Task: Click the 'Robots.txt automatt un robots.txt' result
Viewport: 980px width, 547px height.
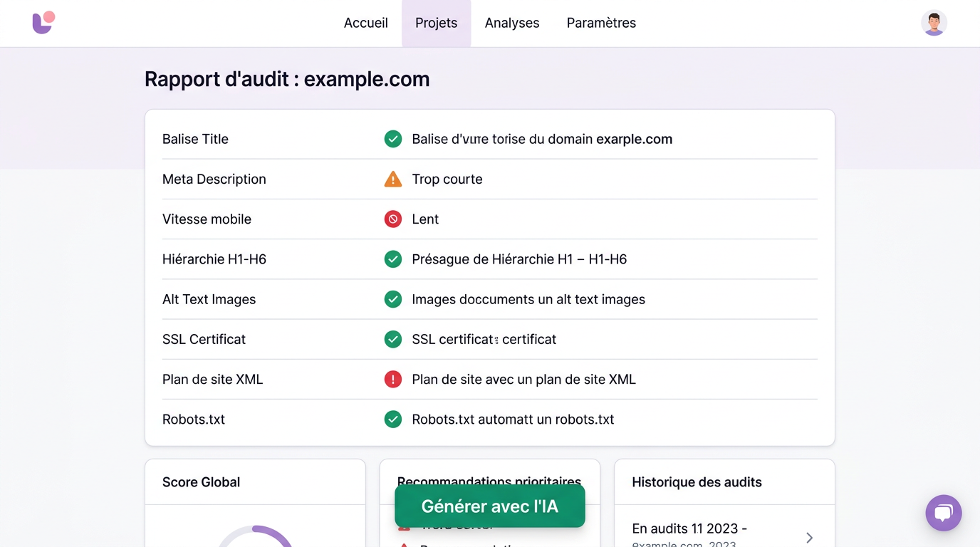Action: click(x=513, y=420)
